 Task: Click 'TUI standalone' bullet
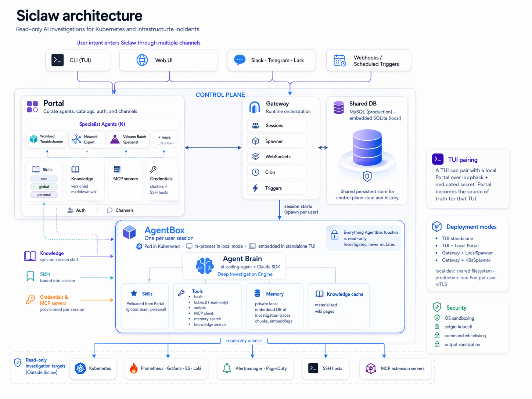click(x=457, y=238)
